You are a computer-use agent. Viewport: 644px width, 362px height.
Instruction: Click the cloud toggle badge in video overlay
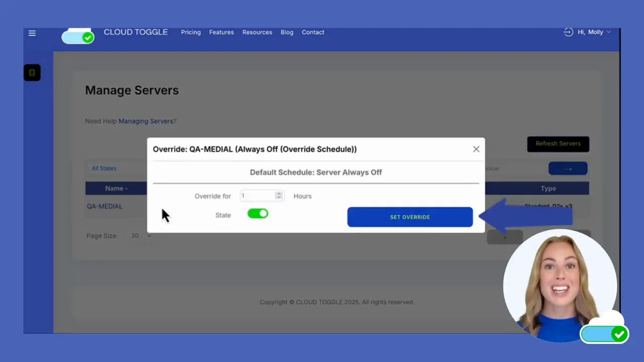click(604, 334)
